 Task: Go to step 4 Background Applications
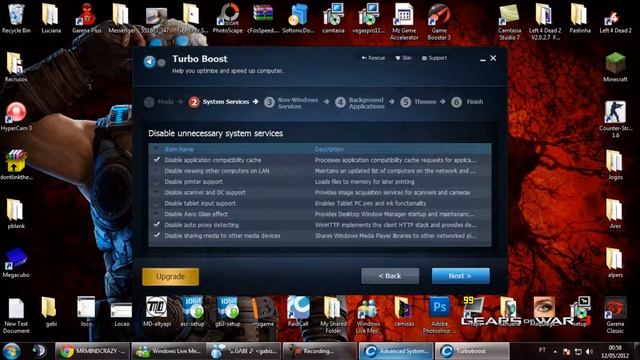coord(360,102)
